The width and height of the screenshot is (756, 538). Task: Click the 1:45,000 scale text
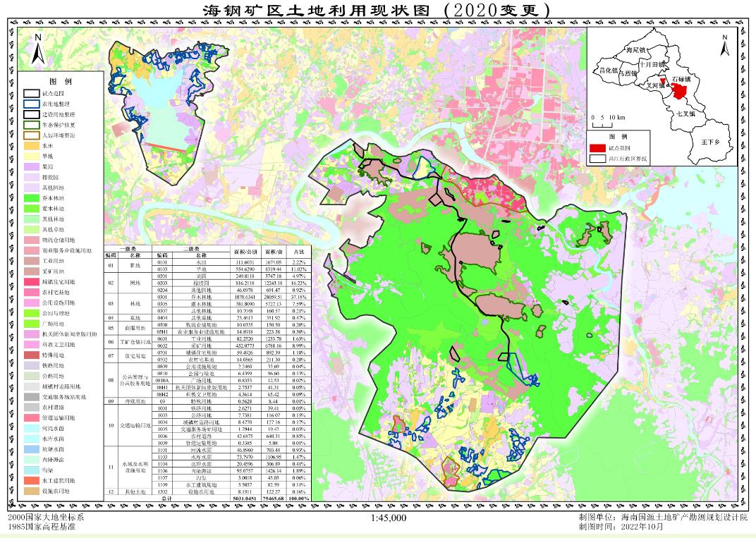(388, 518)
